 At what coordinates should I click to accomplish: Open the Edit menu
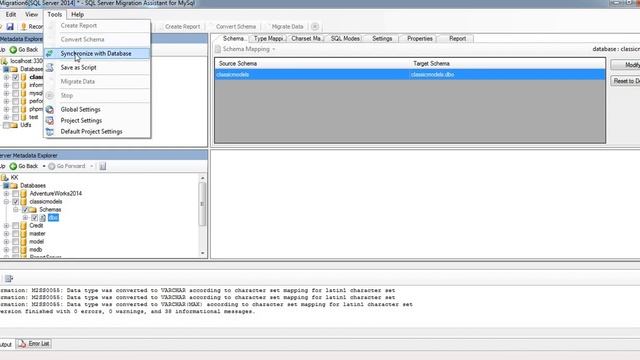pyautogui.click(x=11, y=14)
